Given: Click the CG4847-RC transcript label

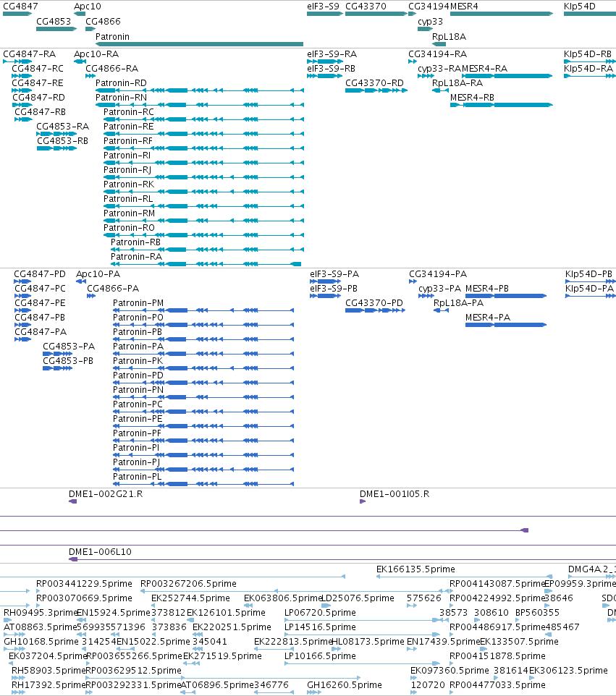Looking at the screenshot, I should point(38,69).
